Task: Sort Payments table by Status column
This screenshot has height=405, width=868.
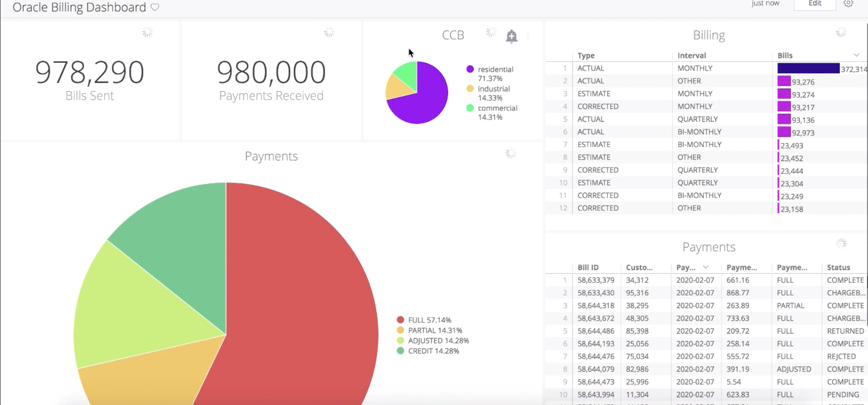Action: tap(838, 268)
